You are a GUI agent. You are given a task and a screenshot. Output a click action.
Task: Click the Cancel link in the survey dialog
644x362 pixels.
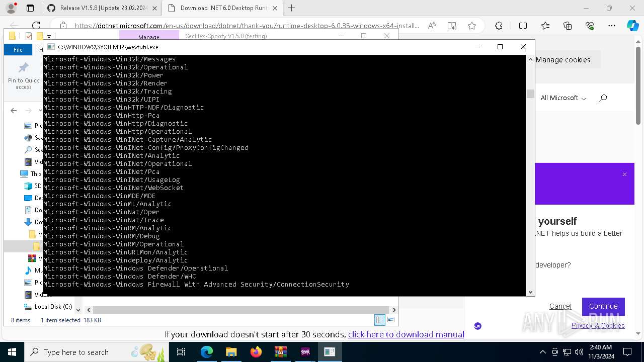(560, 306)
